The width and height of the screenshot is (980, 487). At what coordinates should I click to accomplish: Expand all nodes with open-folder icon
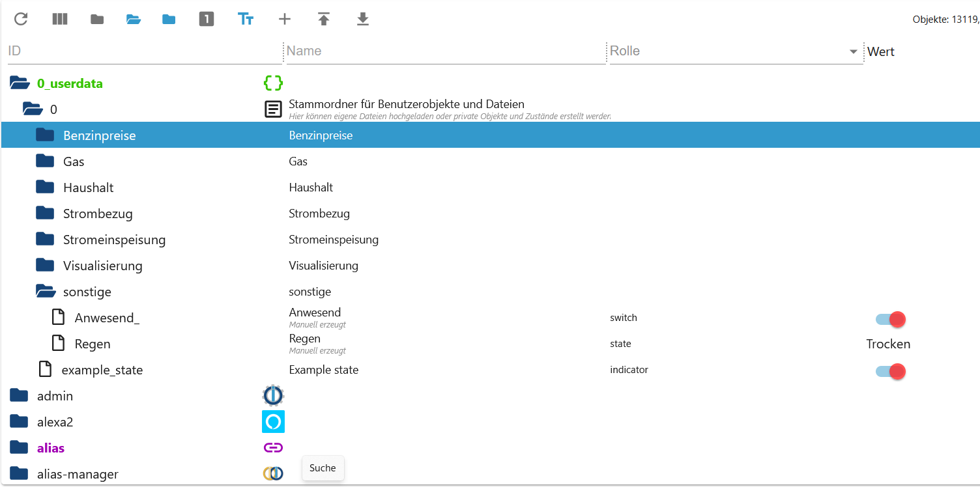coord(134,20)
